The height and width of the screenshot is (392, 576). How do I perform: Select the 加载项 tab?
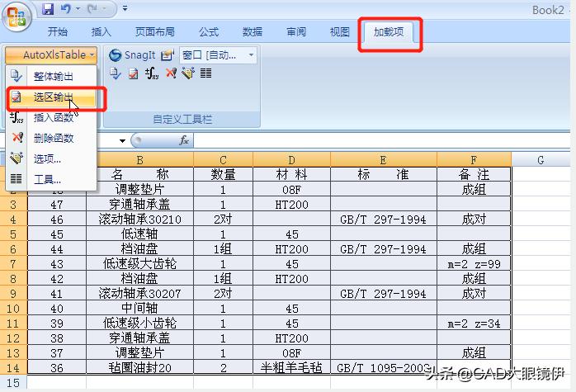pyautogui.click(x=389, y=32)
